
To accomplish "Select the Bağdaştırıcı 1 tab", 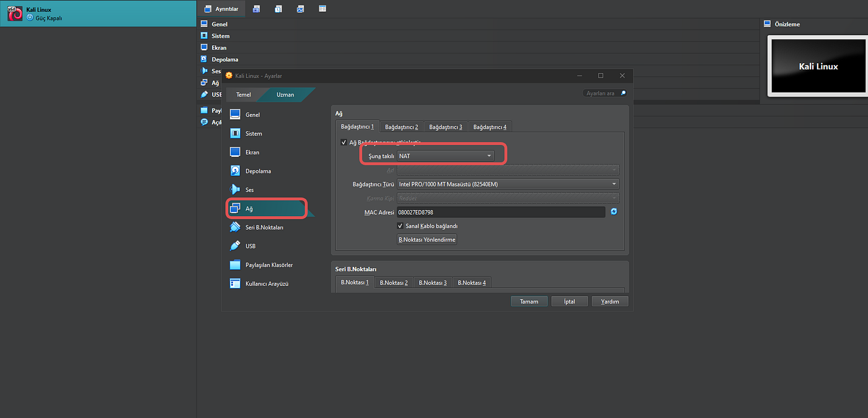I will 357,126.
